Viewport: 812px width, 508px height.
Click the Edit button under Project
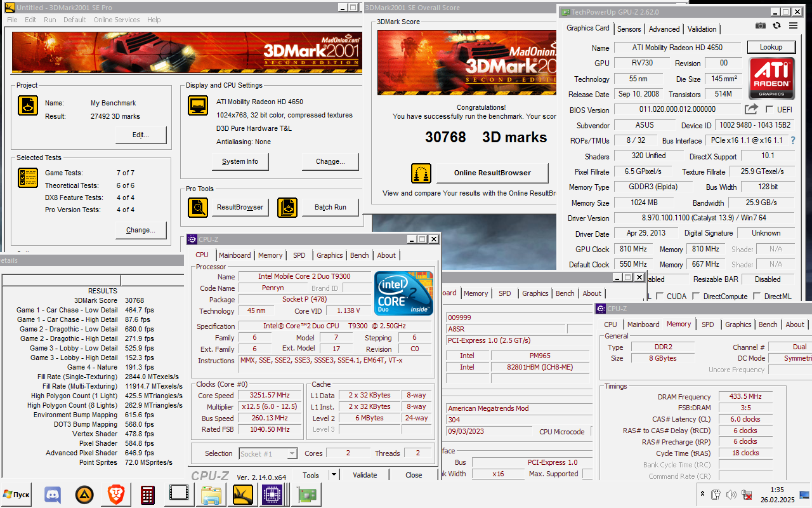point(141,135)
